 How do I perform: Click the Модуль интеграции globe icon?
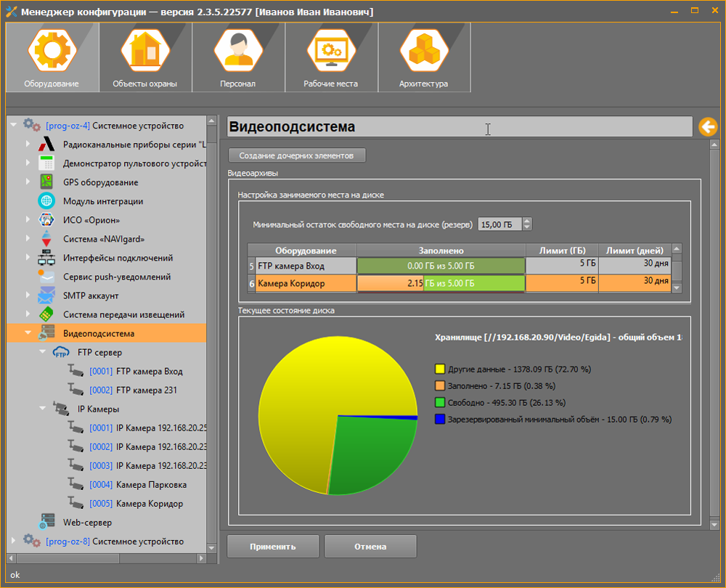click(46, 201)
